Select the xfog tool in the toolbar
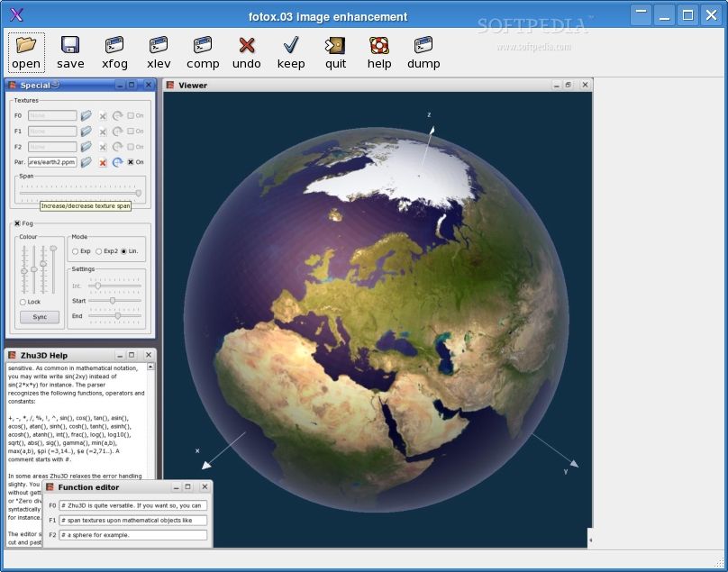Screen dimensions: 728x572 pos(114,45)
